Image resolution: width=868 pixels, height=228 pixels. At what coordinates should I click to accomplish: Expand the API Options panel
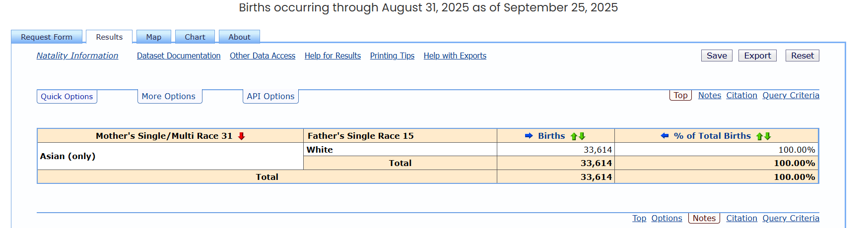click(270, 97)
